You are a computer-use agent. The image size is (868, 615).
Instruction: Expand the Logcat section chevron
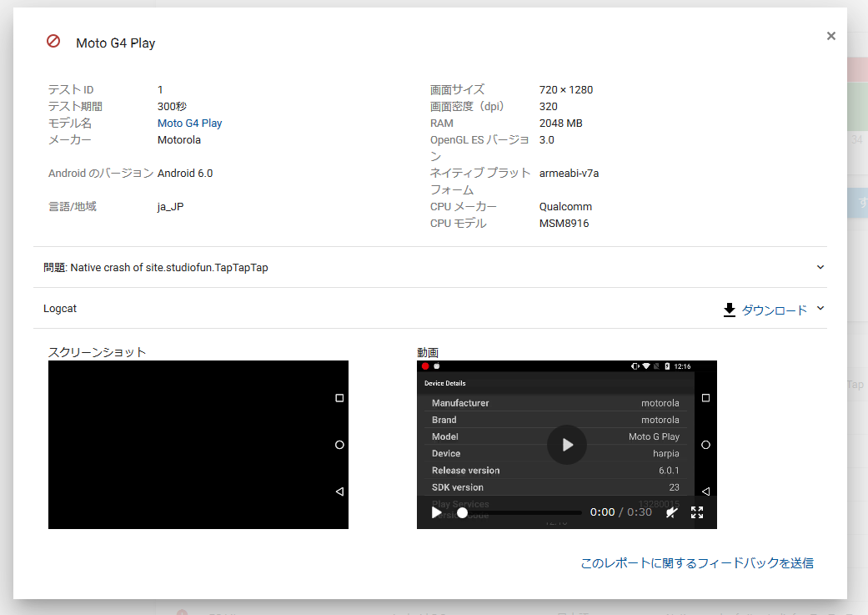(x=820, y=309)
